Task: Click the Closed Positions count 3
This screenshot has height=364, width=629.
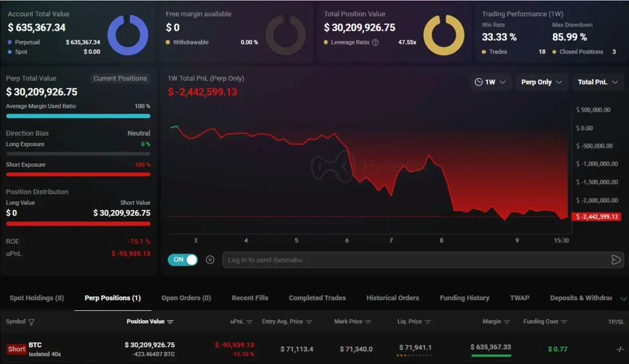Action: coord(614,52)
